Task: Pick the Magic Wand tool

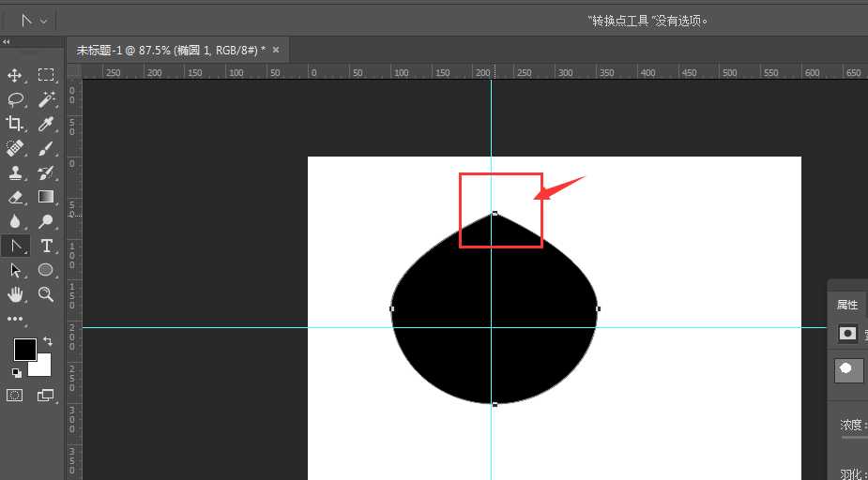Action: (x=45, y=99)
